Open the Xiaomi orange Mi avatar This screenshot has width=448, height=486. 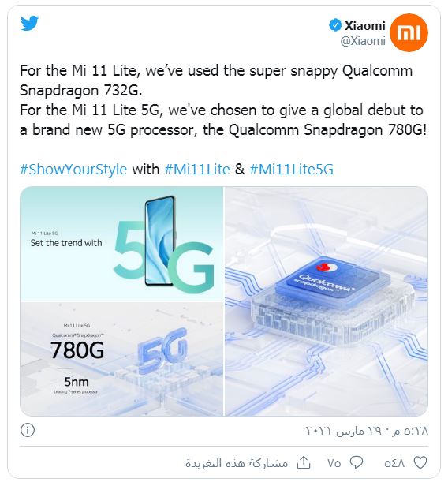coord(409,32)
